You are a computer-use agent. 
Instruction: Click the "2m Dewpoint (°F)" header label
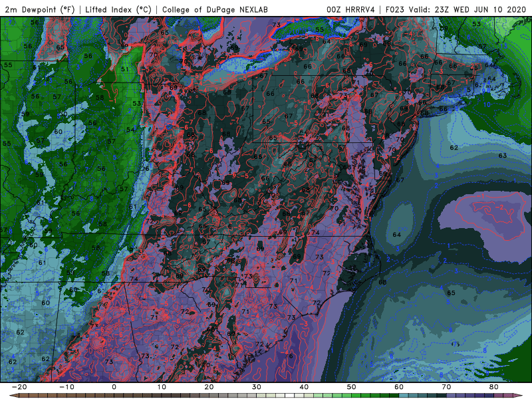pos(39,10)
